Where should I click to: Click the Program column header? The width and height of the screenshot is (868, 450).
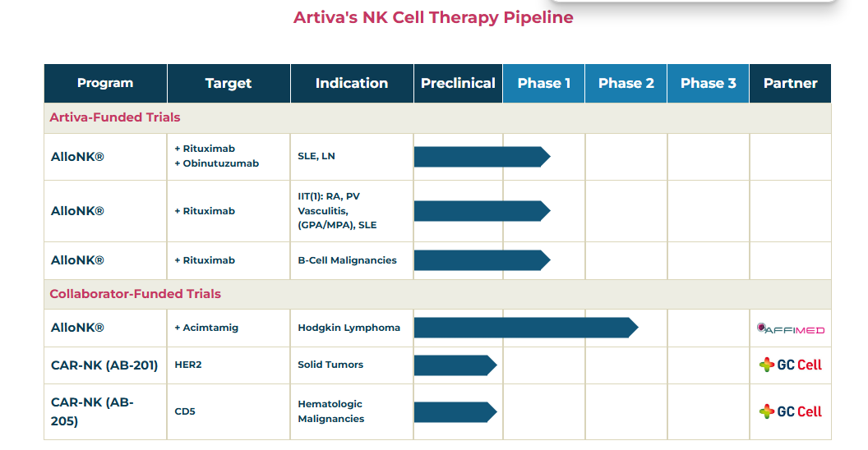point(105,83)
